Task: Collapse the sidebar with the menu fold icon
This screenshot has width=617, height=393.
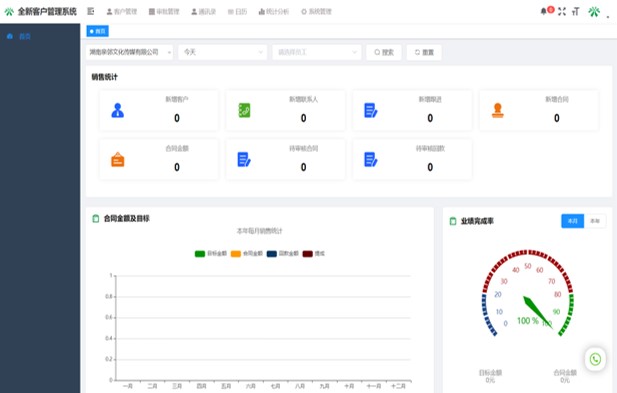Action: pyautogui.click(x=91, y=11)
